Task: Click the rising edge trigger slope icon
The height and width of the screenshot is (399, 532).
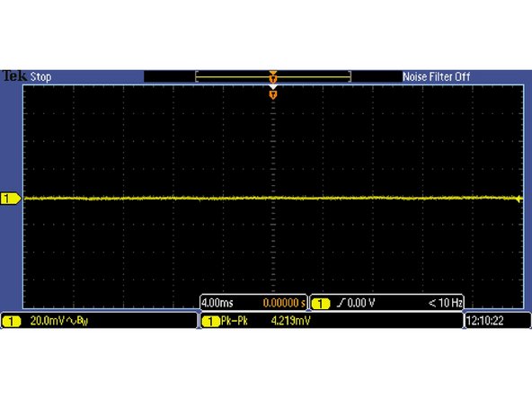Action: [x=341, y=303]
